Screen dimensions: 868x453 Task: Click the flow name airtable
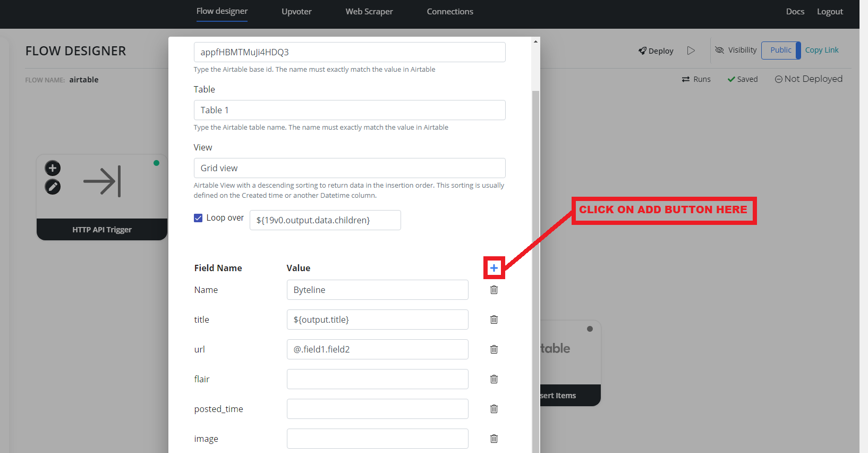[84, 80]
